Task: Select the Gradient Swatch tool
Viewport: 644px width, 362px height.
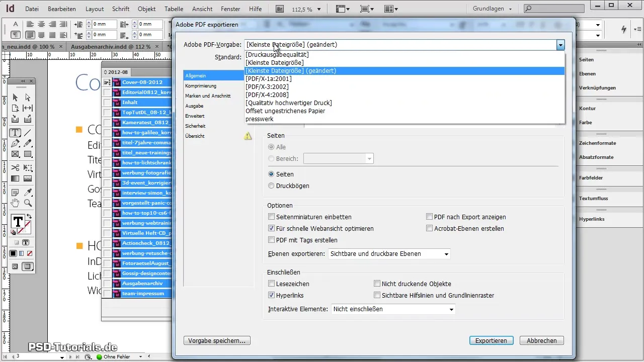Action: [15, 178]
